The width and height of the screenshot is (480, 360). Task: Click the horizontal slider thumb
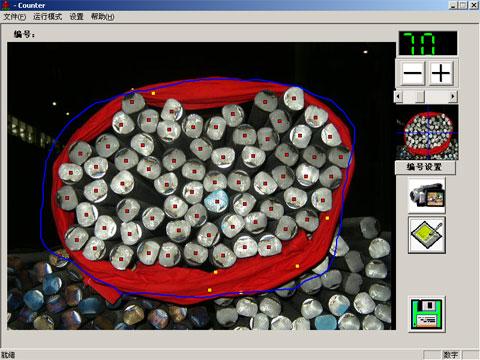(x=420, y=97)
